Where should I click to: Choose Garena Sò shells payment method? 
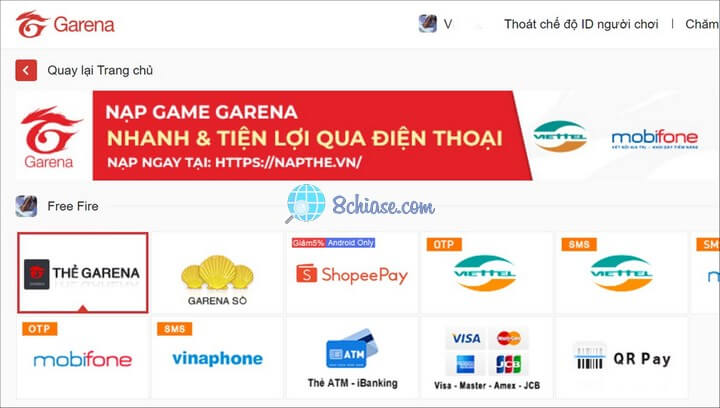[217, 273]
